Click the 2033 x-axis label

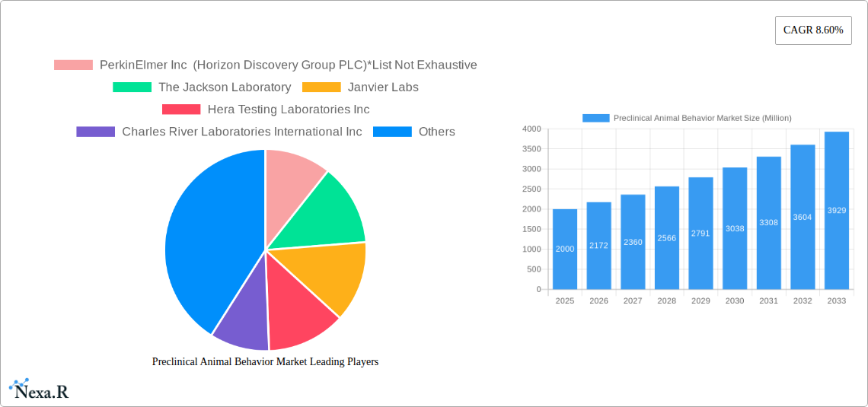(x=837, y=300)
